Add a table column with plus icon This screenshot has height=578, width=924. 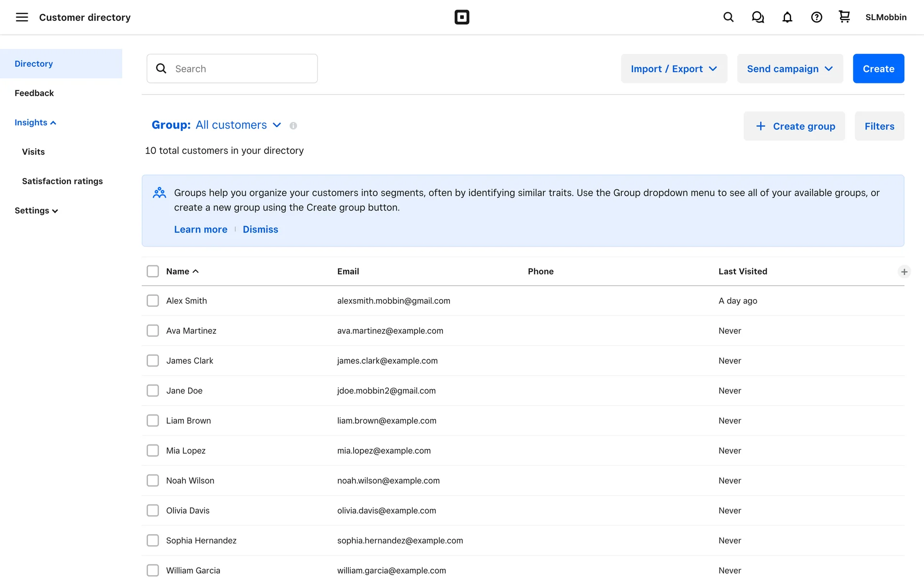coord(904,272)
